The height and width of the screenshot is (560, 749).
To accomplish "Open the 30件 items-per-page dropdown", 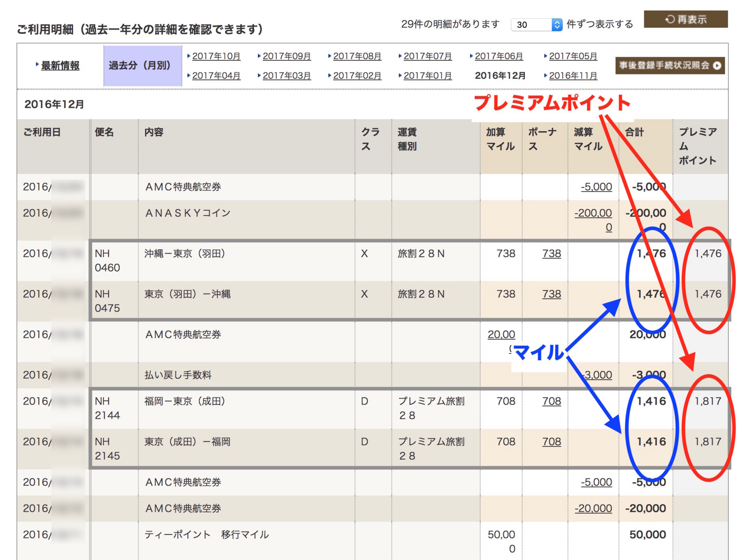I will (x=537, y=24).
